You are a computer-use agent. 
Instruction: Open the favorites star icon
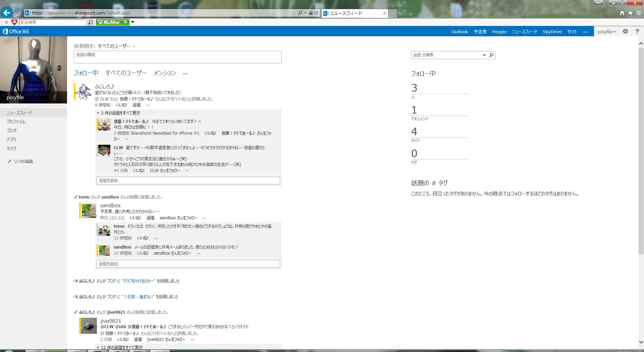point(630,13)
